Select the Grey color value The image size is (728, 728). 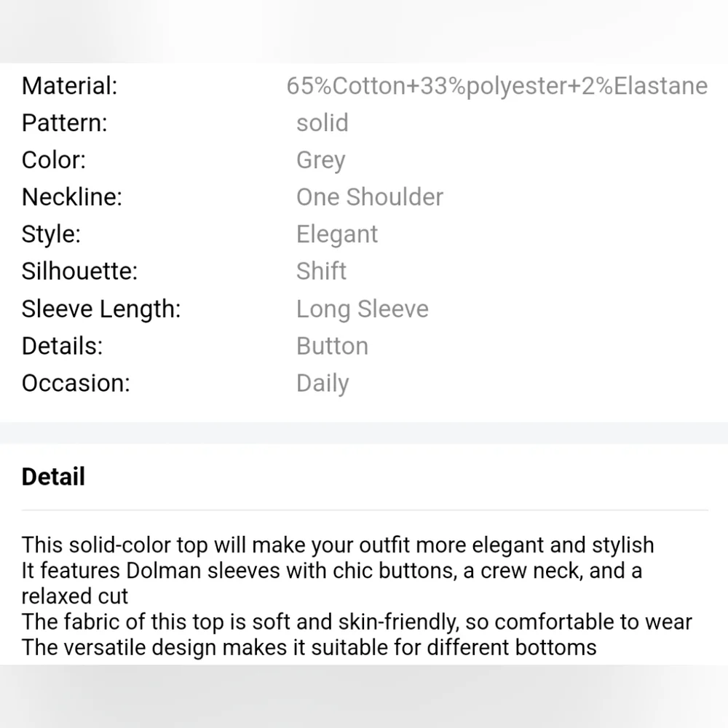pyautogui.click(x=320, y=160)
